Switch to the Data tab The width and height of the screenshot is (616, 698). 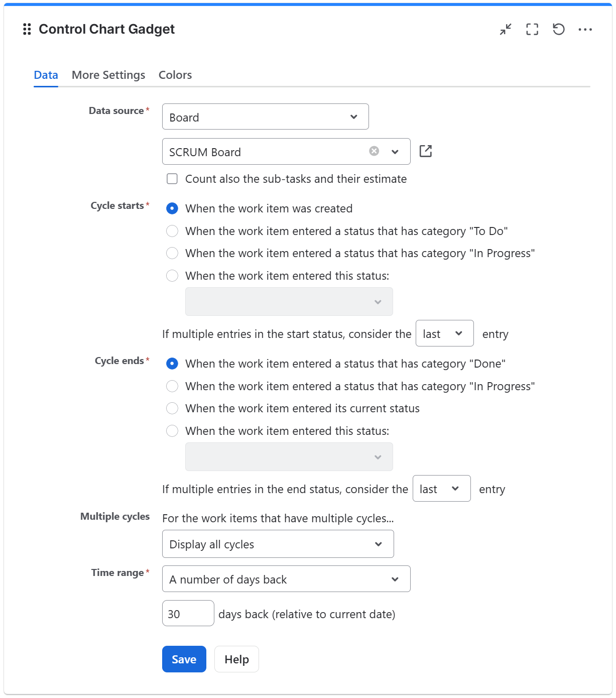click(x=46, y=75)
